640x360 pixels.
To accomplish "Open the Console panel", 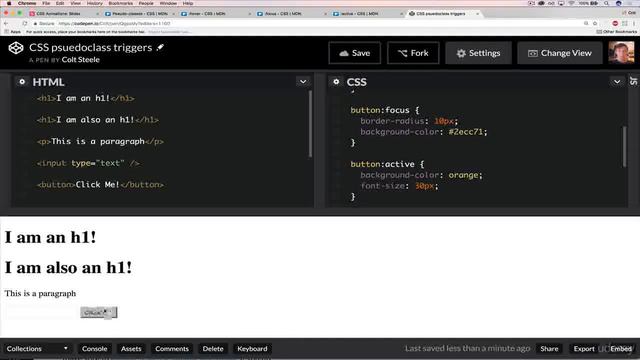I will (94, 349).
